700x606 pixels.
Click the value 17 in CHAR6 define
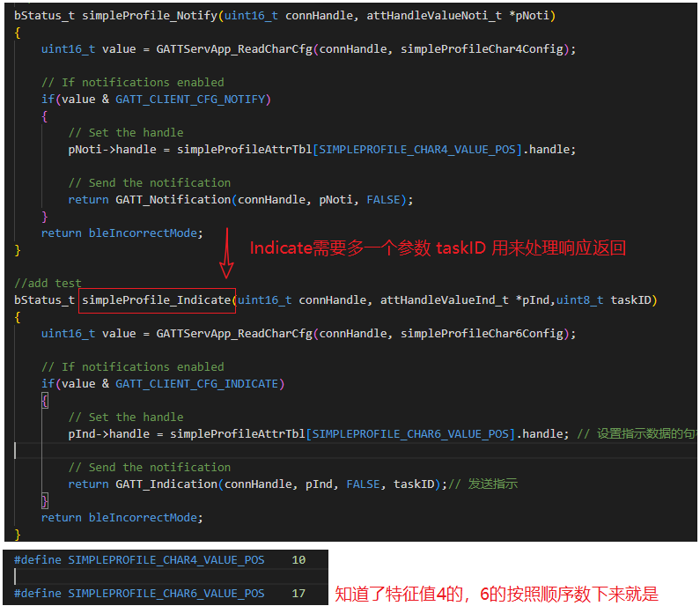(x=298, y=594)
